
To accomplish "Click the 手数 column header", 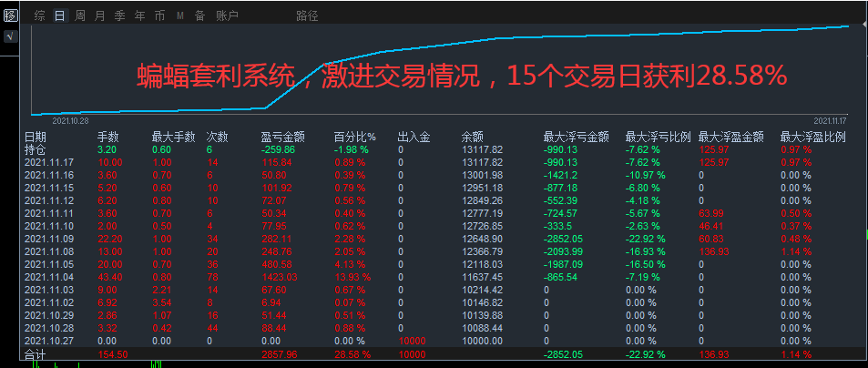I will click(x=108, y=138).
